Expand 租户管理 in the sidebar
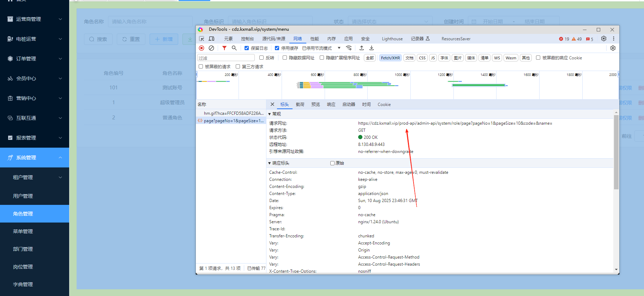The height and width of the screenshot is (296, 644). tap(35, 177)
